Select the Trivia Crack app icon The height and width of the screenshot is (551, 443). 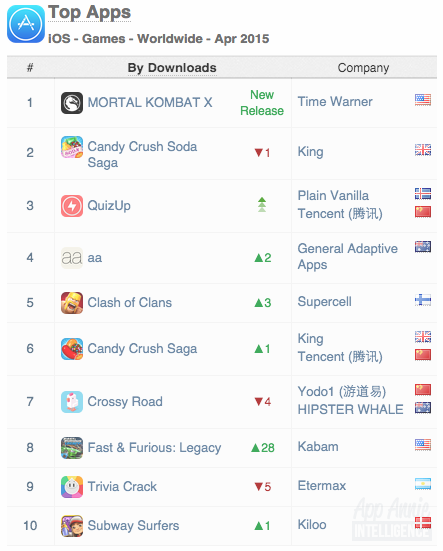coord(72,487)
